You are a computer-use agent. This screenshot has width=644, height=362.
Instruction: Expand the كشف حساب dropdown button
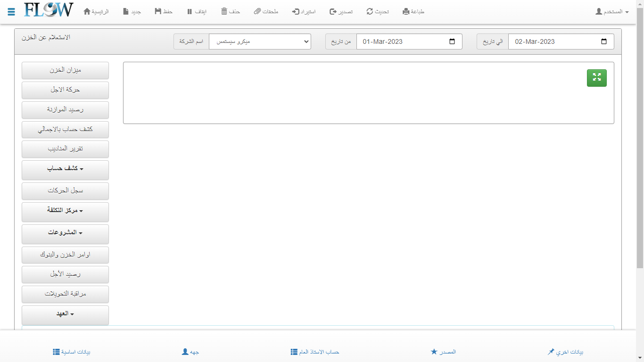pos(65,169)
